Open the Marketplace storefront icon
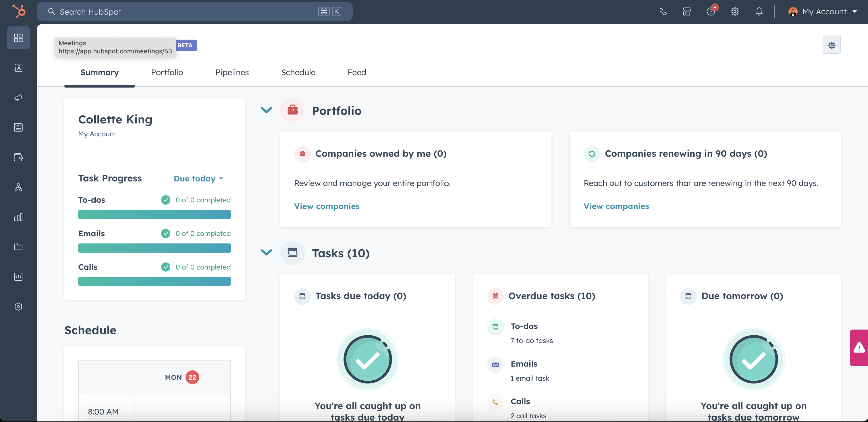Screen dimensions: 868x422 pyautogui.click(x=687, y=11)
